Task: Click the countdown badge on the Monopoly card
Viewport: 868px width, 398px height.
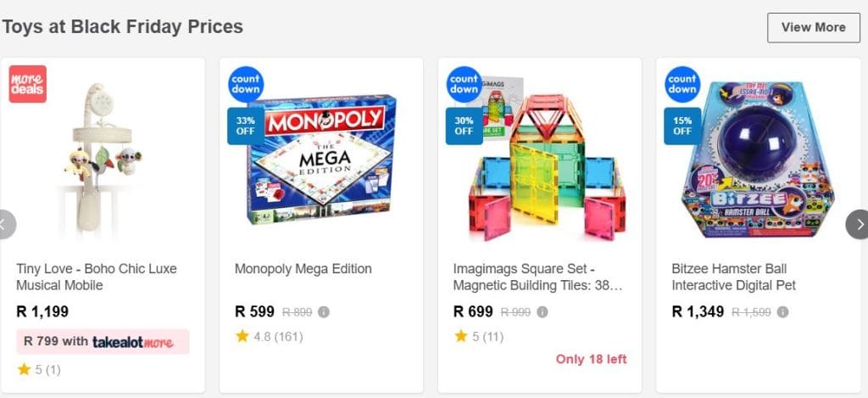Action: [x=246, y=83]
